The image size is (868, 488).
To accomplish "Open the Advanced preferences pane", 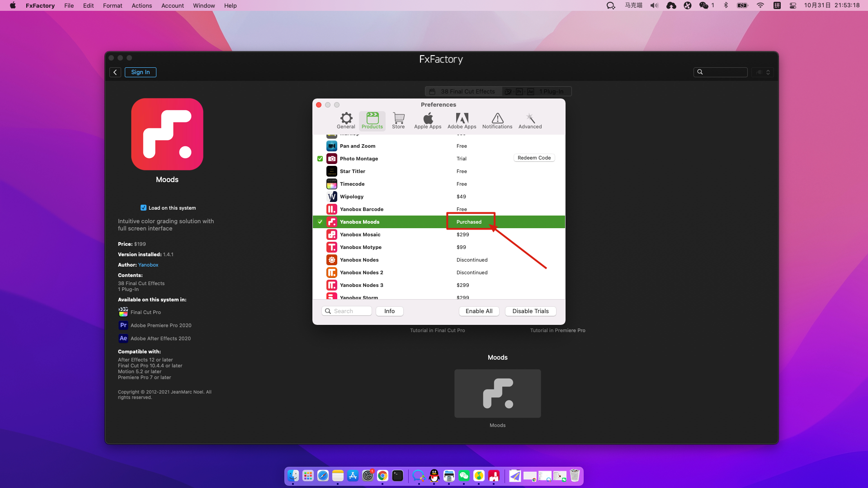I will point(530,120).
